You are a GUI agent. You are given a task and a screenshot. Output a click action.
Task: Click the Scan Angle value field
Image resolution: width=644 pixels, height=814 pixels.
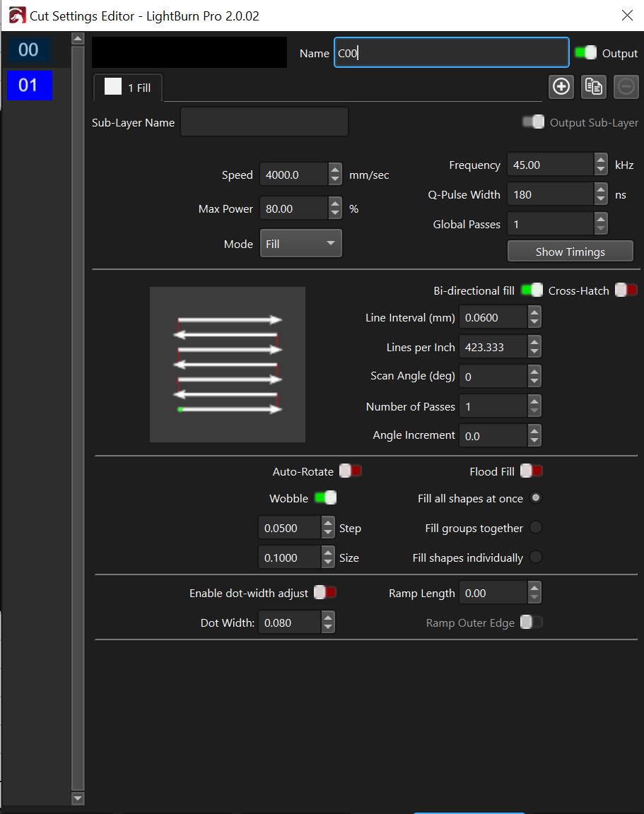(x=493, y=376)
